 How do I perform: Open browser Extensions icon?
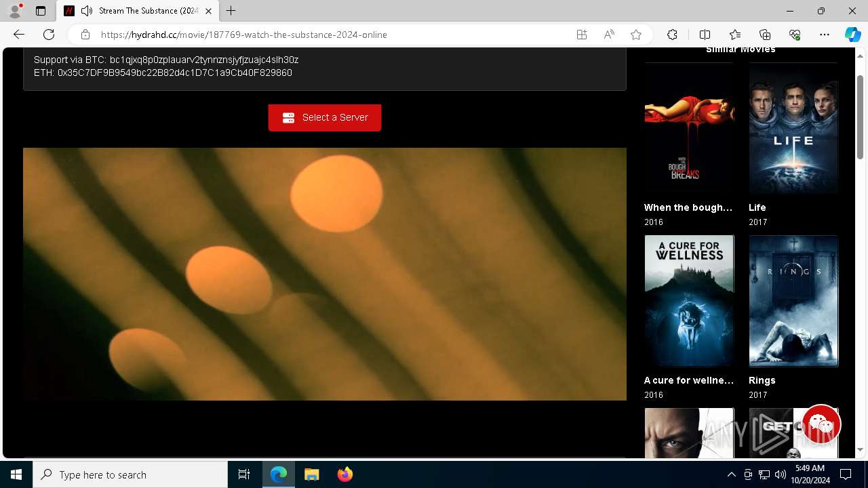pyautogui.click(x=672, y=35)
